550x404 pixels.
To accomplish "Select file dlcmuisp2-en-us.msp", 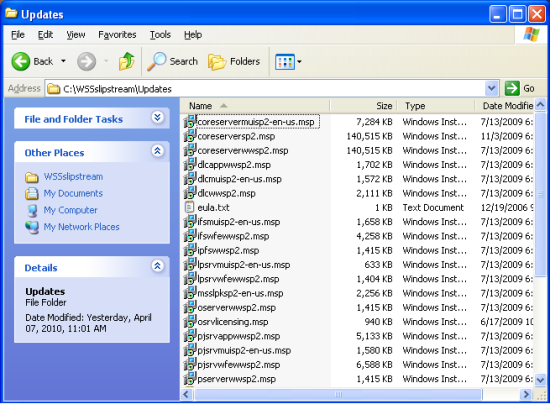I will coord(239,179).
